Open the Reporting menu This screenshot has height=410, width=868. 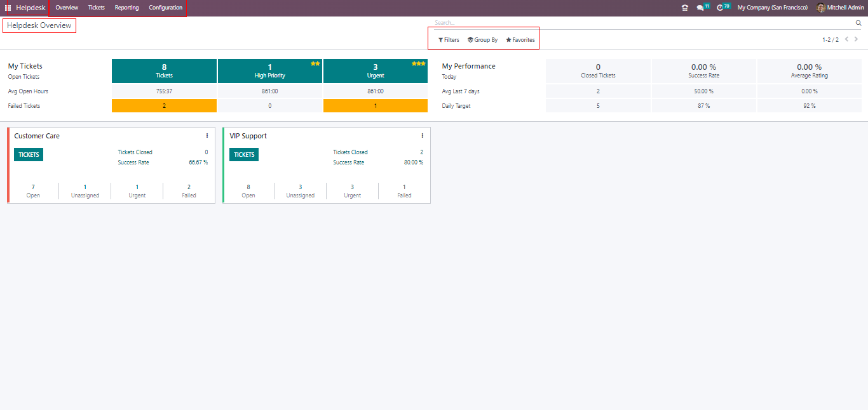(126, 8)
